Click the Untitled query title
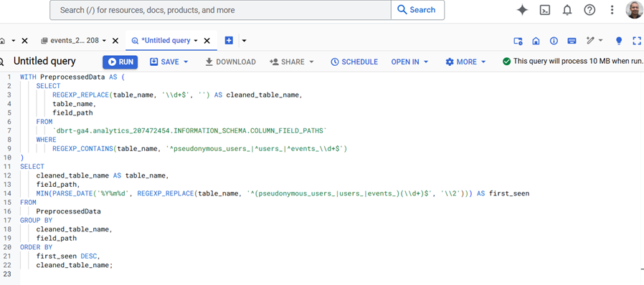The height and width of the screenshot is (285, 644). pyautogui.click(x=44, y=61)
